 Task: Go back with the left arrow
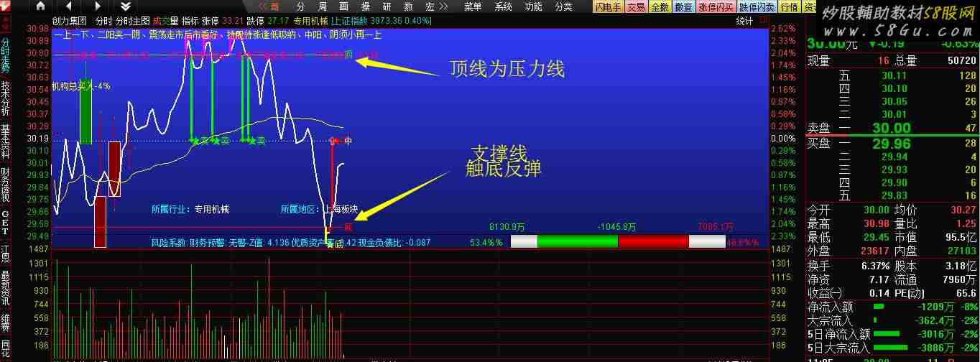[69, 6]
